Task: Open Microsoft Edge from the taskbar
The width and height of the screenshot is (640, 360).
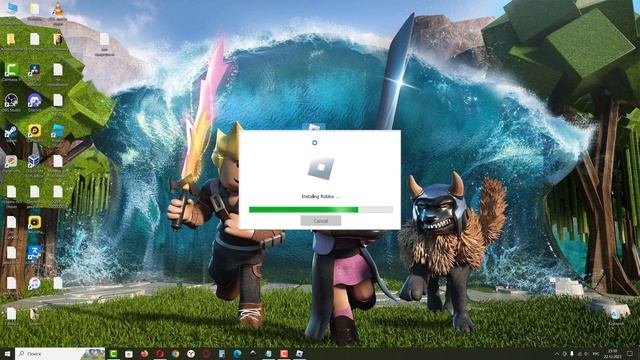Action: [x=237, y=353]
